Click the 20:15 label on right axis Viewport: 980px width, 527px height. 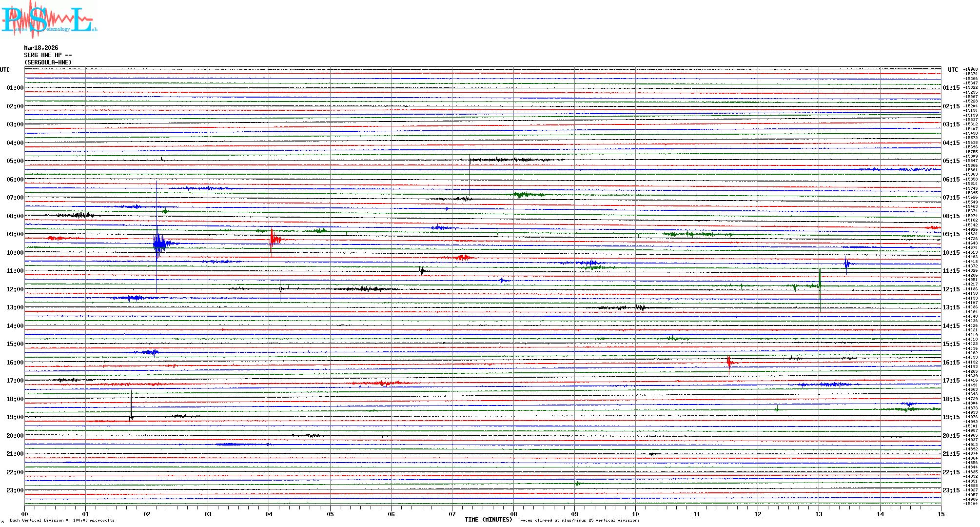pos(951,436)
